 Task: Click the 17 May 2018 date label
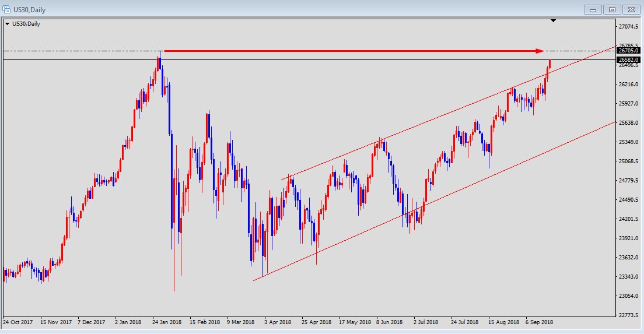[x=355, y=322]
